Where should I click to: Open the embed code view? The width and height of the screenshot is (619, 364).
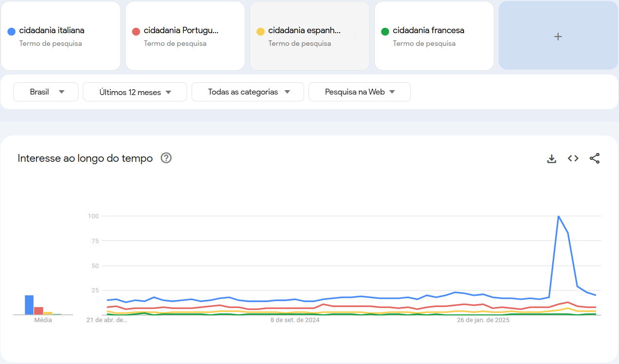573,158
